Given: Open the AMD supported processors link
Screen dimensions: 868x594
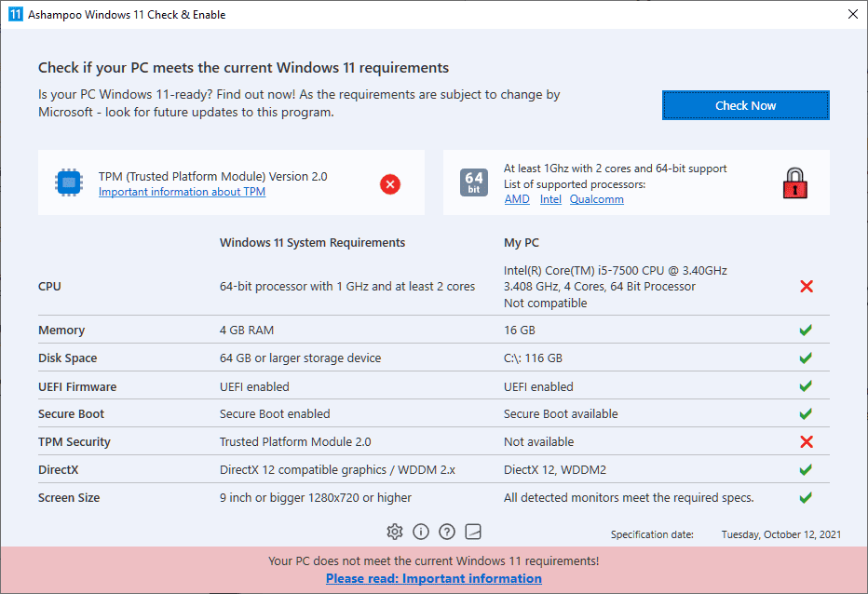Looking at the screenshot, I should click(x=517, y=198).
